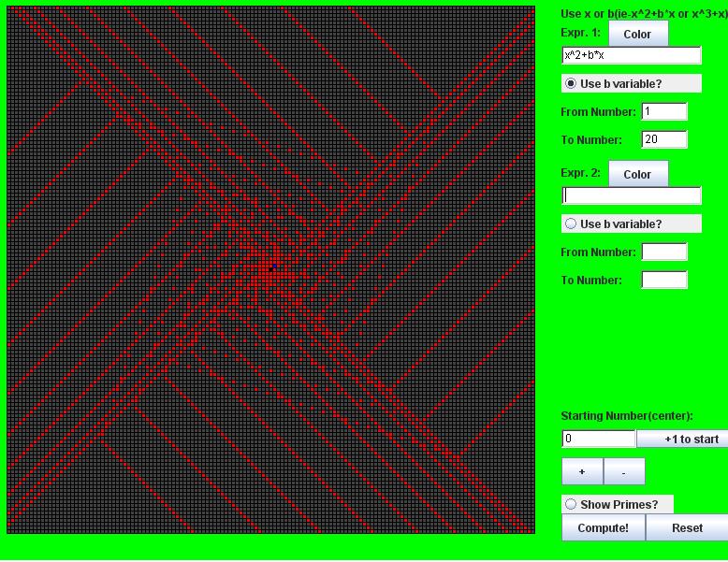728x562 pixels.
Task: Click the 'Expr. 2:' label
Action: coord(580,173)
